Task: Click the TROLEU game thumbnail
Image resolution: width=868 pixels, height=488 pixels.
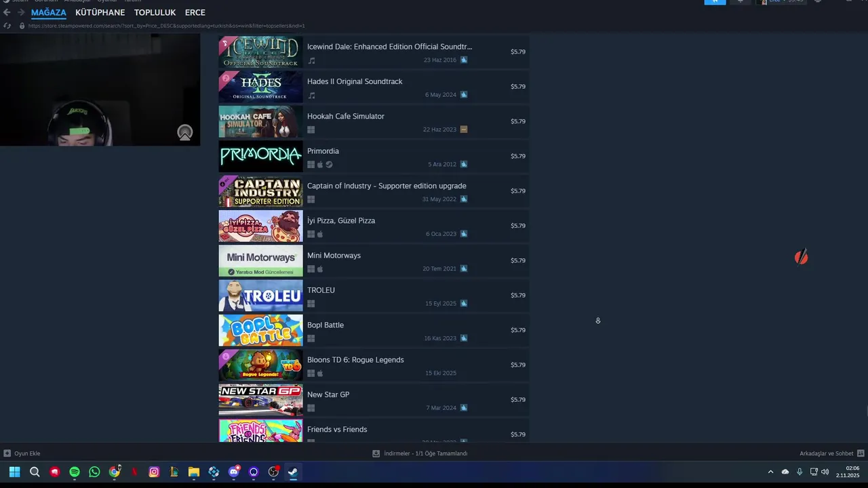Action: point(260,296)
